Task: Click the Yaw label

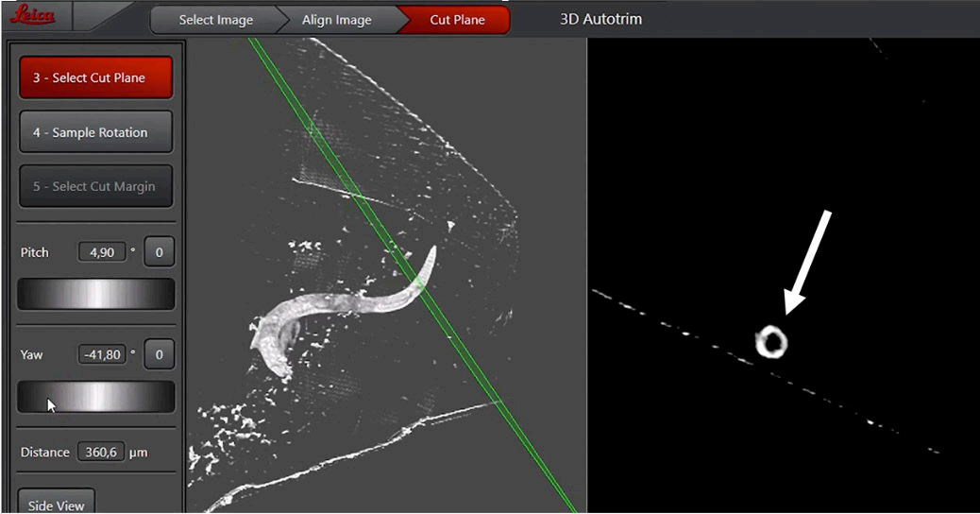Action: tap(32, 355)
